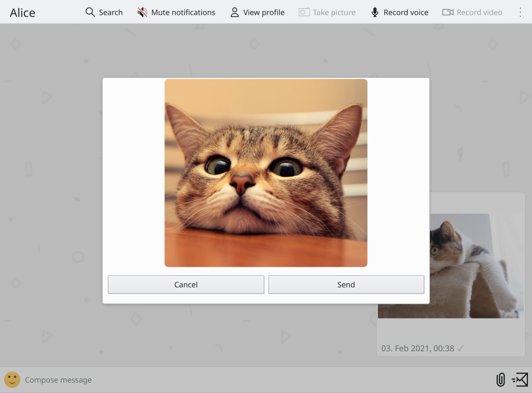Image resolution: width=532 pixels, height=393 pixels.
Task: Select the Record voice text label
Action: tap(406, 12)
